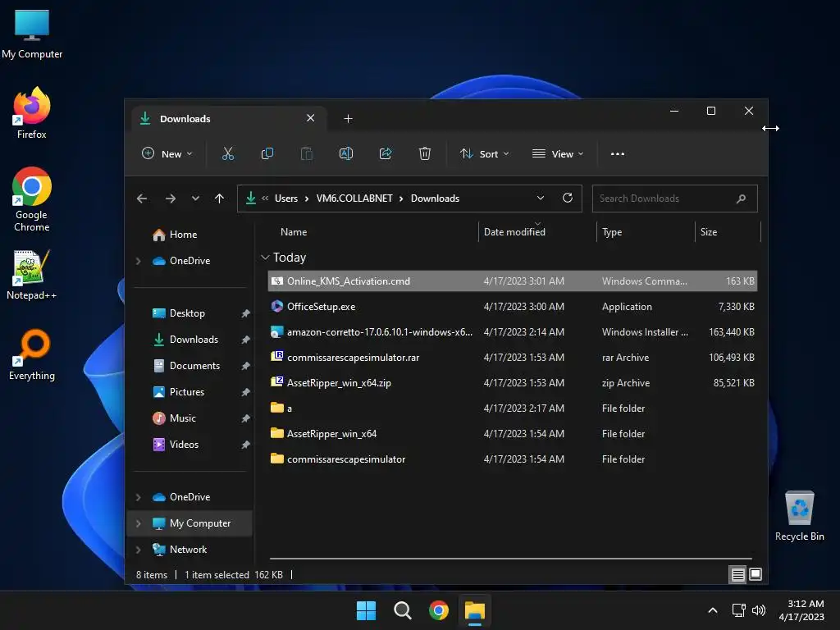840x630 pixels.
Task: Open volume speaker tray icon
Action: click(x=759, y=610)
